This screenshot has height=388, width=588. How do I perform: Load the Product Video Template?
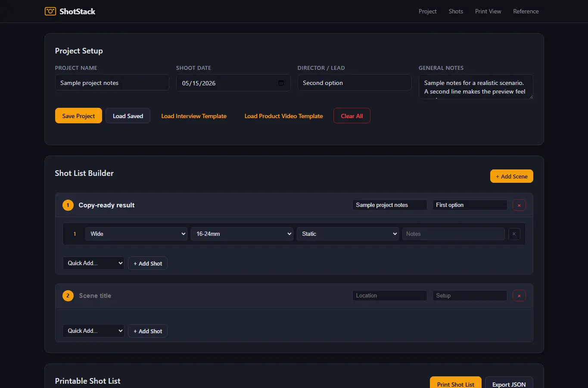[283, 116]
